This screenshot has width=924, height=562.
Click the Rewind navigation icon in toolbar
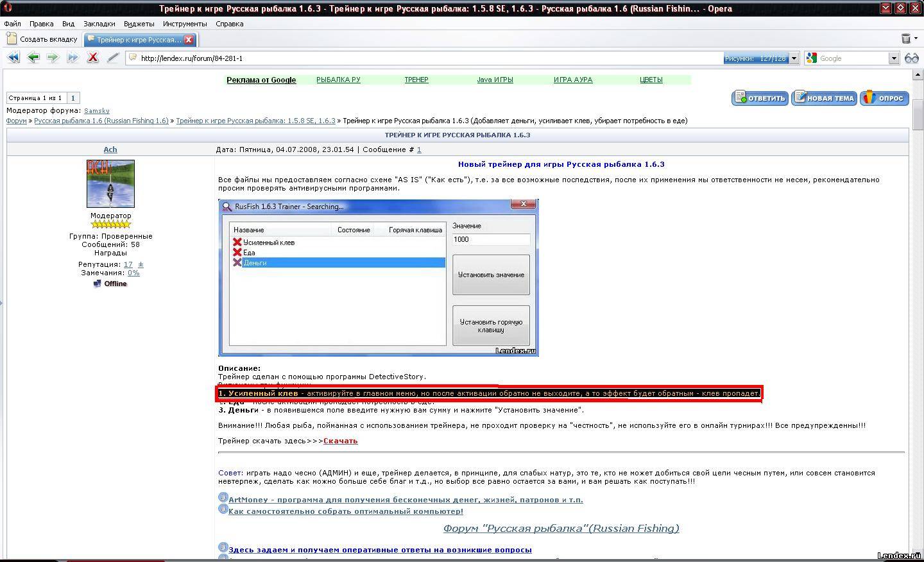13,58
